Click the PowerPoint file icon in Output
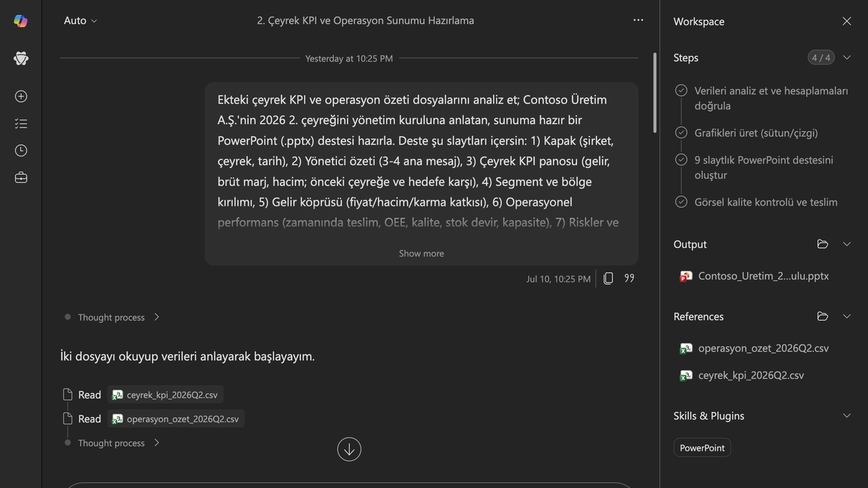This screenshot has height=488, width=868. [x=686, y=277]
